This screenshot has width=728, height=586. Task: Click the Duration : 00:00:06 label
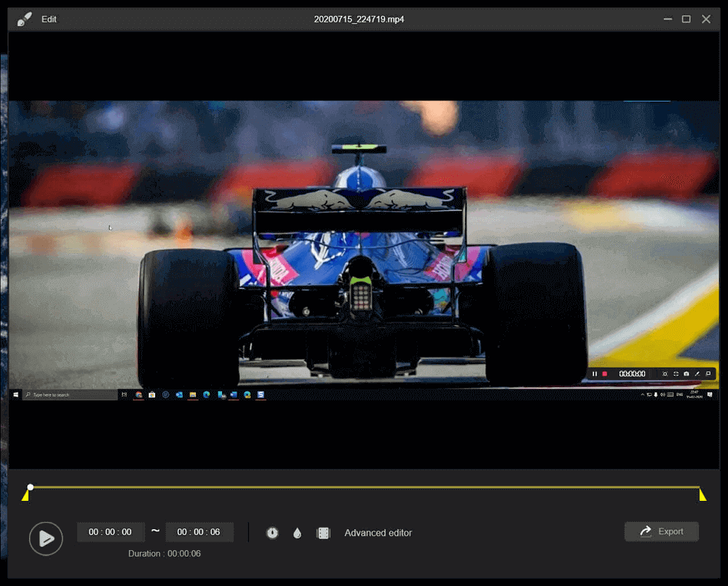point(165,553)
